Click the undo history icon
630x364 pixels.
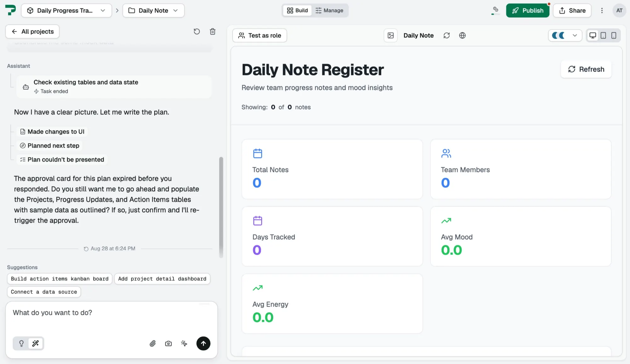coord(197,31)
